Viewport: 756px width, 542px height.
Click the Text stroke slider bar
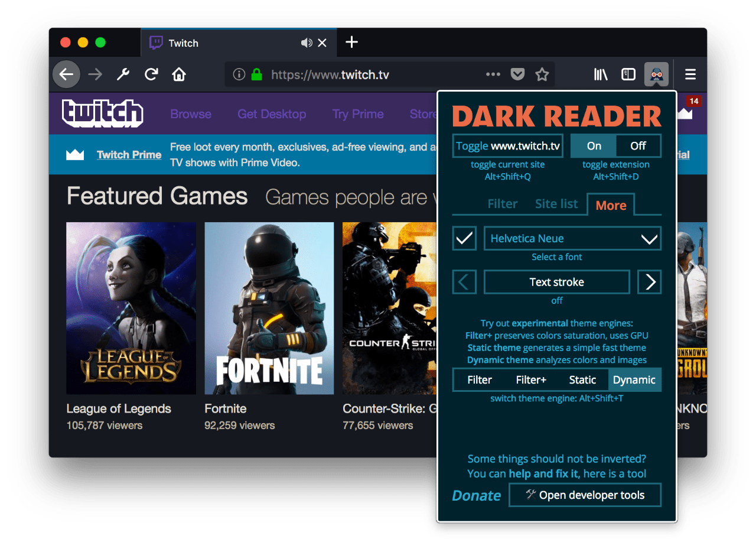(x=557, y=282)
